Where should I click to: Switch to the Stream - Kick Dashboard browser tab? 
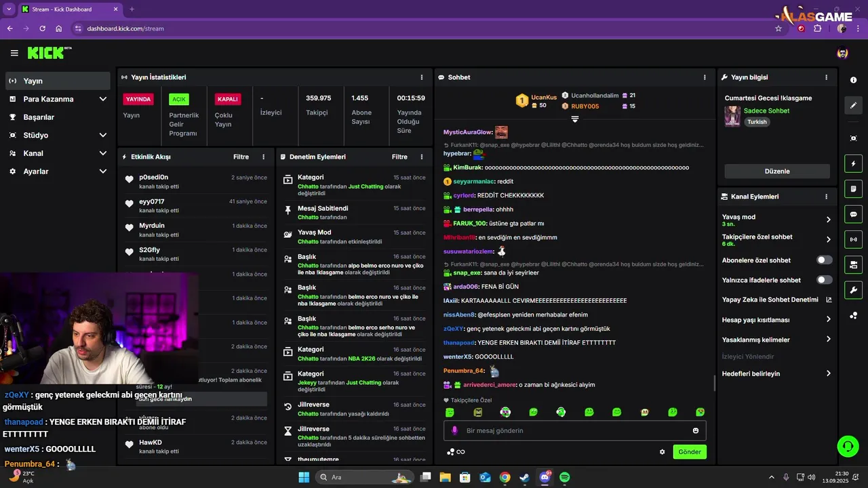coord(69,9)
